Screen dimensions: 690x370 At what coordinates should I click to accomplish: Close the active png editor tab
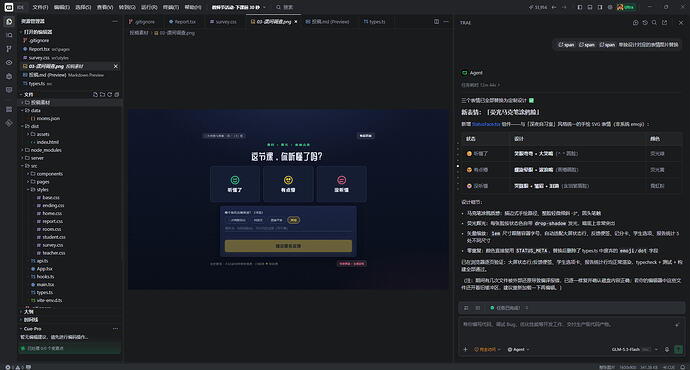coord(296,22)
